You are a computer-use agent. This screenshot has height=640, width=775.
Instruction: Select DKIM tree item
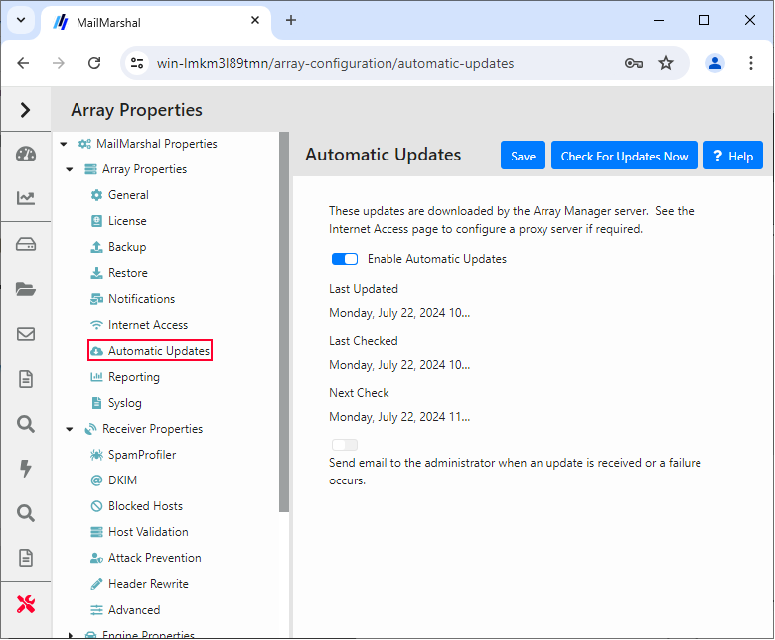[x=122, y=480]
